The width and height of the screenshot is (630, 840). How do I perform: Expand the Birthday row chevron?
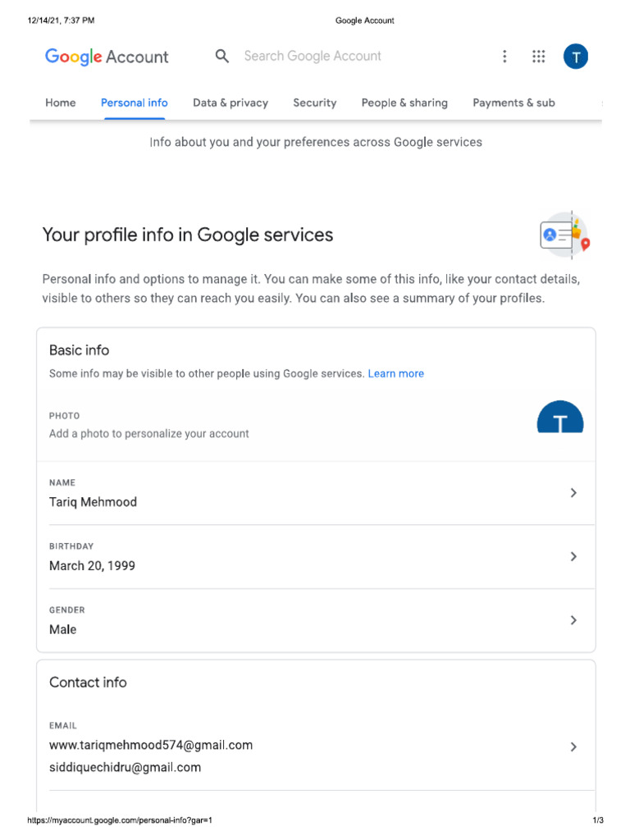pyautogui.click(x=573, y=556)
